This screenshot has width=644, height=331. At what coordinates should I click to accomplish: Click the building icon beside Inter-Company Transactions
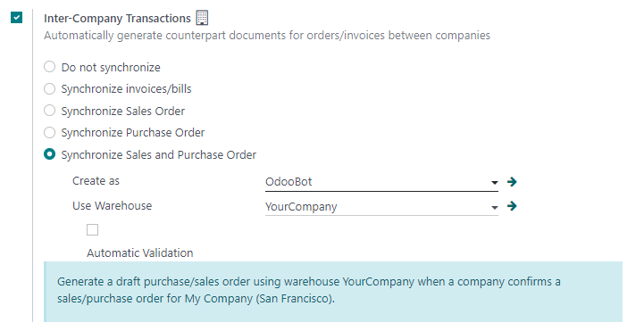pyautogui.click(x=202, y=18)
